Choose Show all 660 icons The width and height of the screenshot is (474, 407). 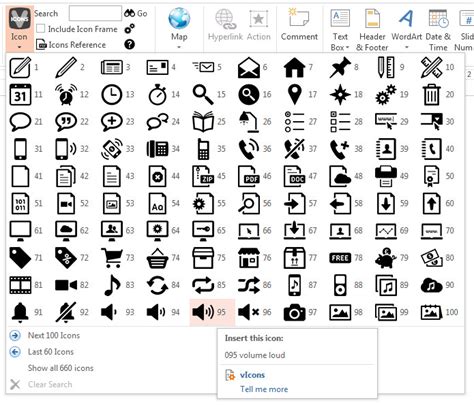pos(60,368)
